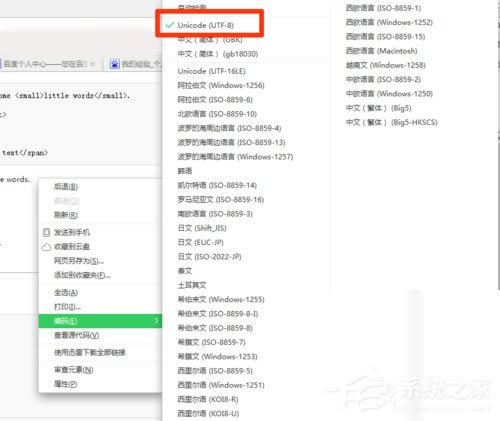Open the 编码(E) context menu item
The height and width of the screenshot is (421, 500).
click(100, 321)
